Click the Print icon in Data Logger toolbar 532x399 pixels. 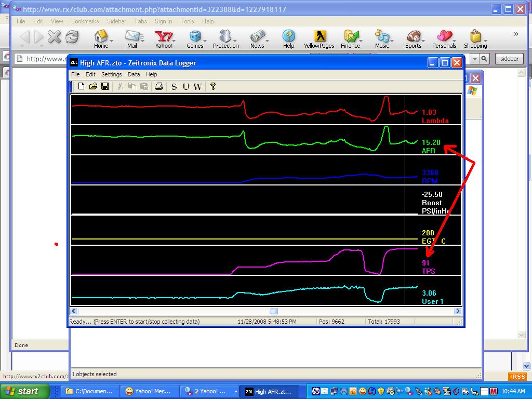(159, 86)
